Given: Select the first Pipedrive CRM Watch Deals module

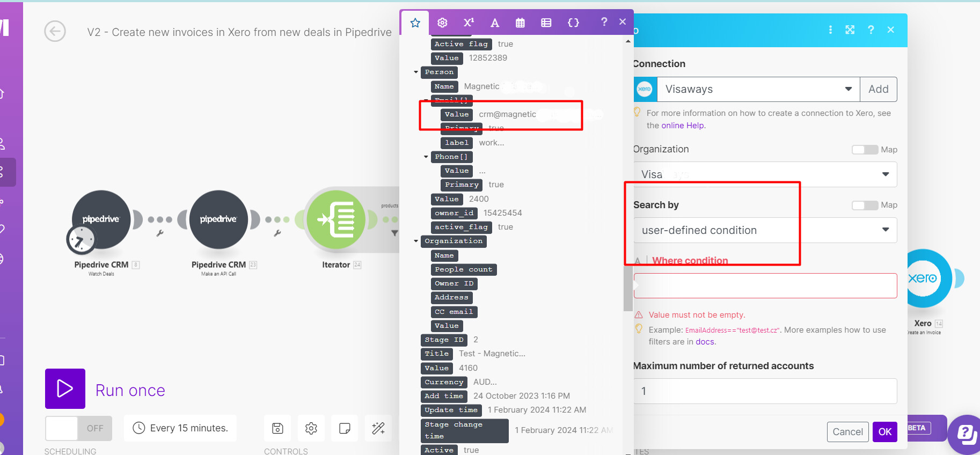Looking at the screenshot, I should [x=101, y=219].
